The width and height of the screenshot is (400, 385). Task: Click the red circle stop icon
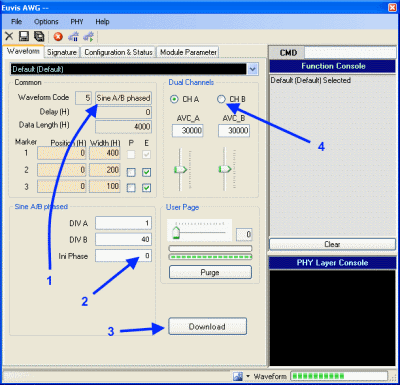[x=58, y=37]
